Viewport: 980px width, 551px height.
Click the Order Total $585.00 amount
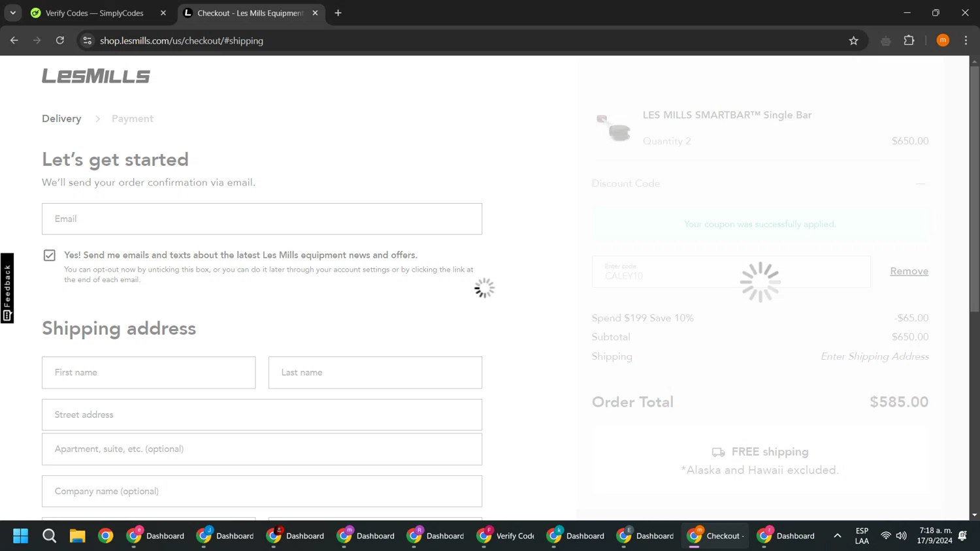click(x=899, y=402)
